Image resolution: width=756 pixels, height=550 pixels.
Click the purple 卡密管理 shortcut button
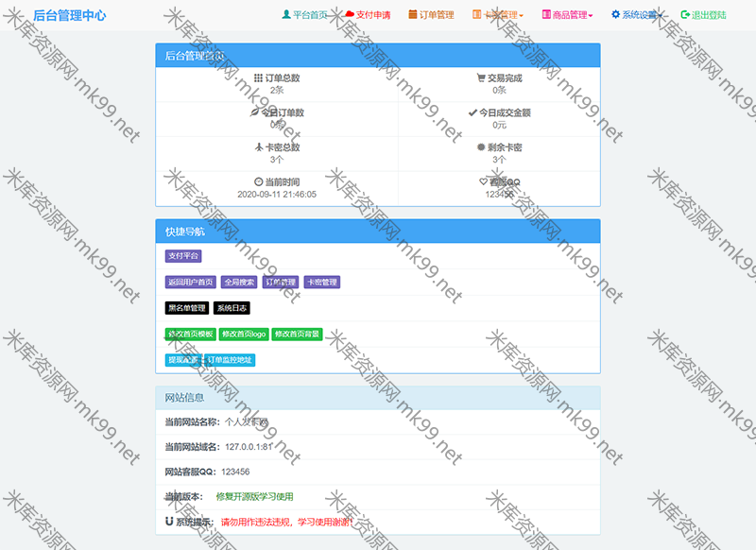[x=322, y=282]
